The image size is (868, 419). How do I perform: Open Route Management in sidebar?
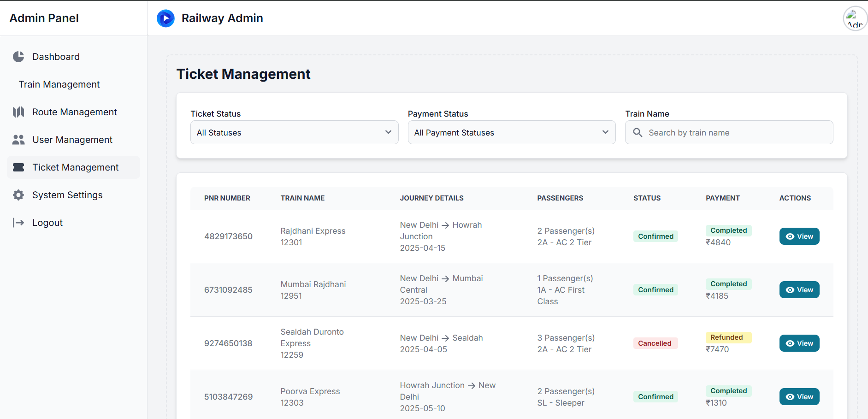[74, 112]
